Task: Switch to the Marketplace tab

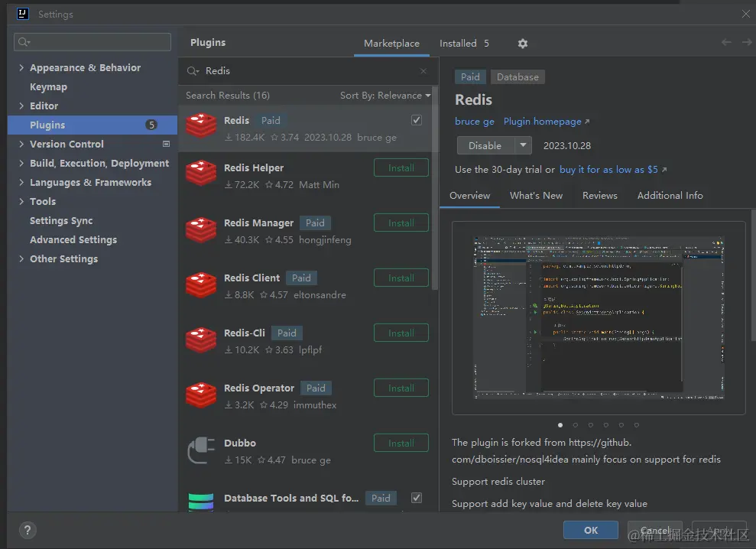Action: [391, 44]
